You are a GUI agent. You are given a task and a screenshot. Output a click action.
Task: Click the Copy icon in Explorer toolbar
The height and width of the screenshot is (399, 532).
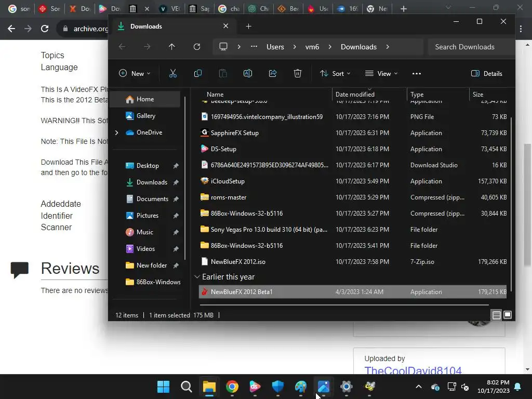point(198,73)
